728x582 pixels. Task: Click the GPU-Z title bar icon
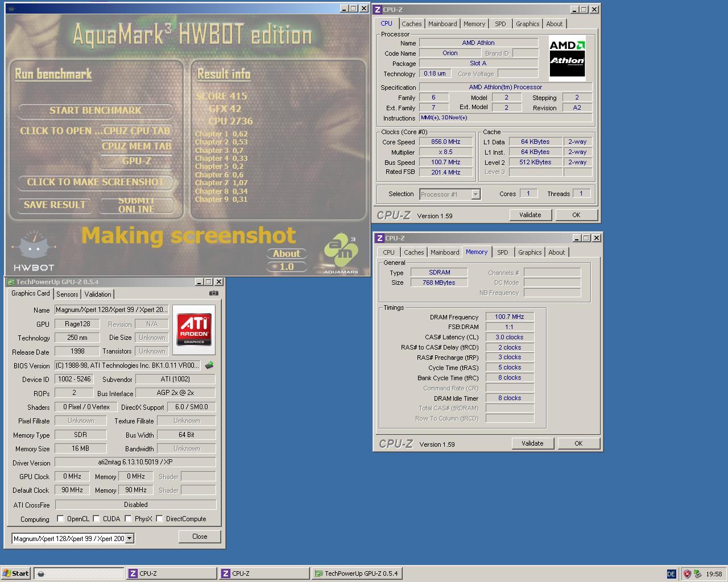(10, 282)
